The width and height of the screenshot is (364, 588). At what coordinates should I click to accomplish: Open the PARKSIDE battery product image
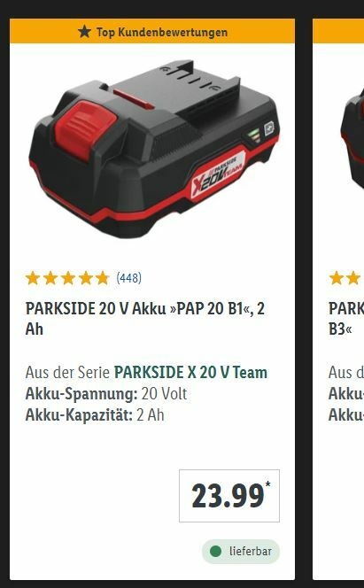154,149
